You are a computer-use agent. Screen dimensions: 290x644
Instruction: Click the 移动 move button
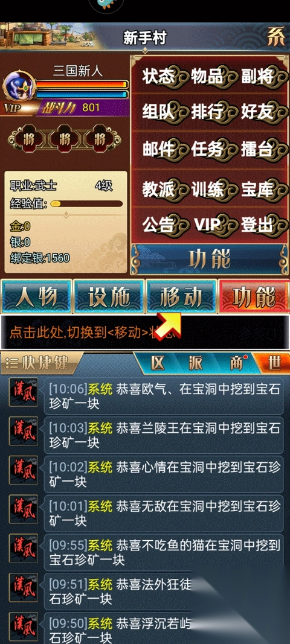pyautogui.click(x=181, y=296)
